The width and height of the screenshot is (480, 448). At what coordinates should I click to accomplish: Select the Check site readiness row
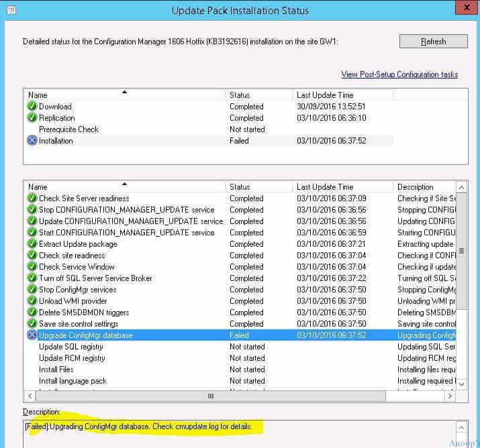(x=241, y=255)
